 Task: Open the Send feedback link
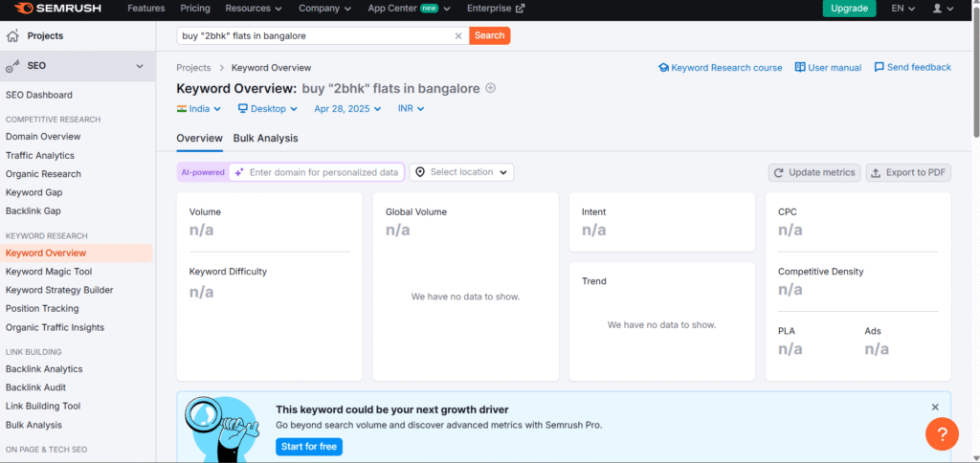(x=912, y=68)
